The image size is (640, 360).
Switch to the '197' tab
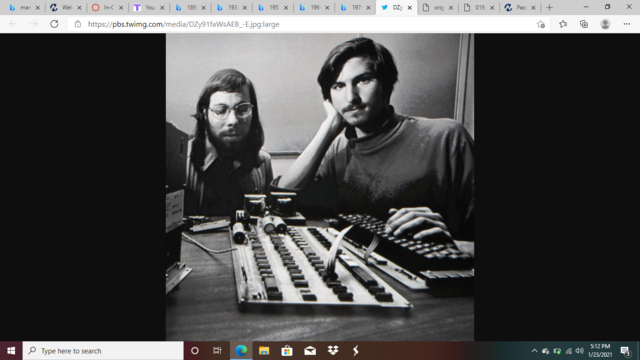click(355, 7)
